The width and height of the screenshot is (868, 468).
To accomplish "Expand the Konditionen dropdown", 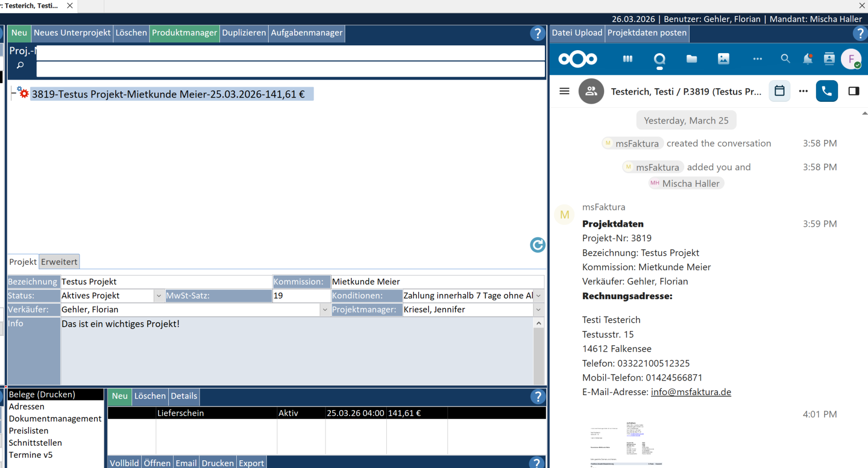I will click(x=538, y=296).
